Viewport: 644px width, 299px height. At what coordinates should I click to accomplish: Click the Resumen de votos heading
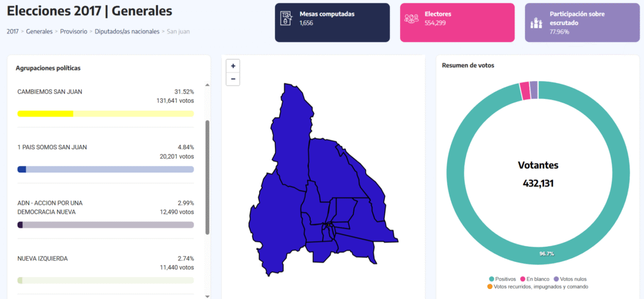click(468, 65)
